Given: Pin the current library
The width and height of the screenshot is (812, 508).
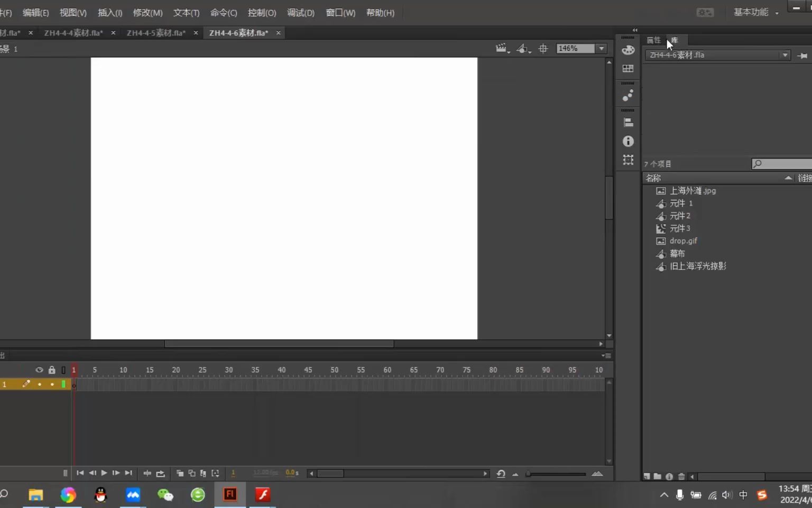Looking at the screenshot, I should 802,56.
